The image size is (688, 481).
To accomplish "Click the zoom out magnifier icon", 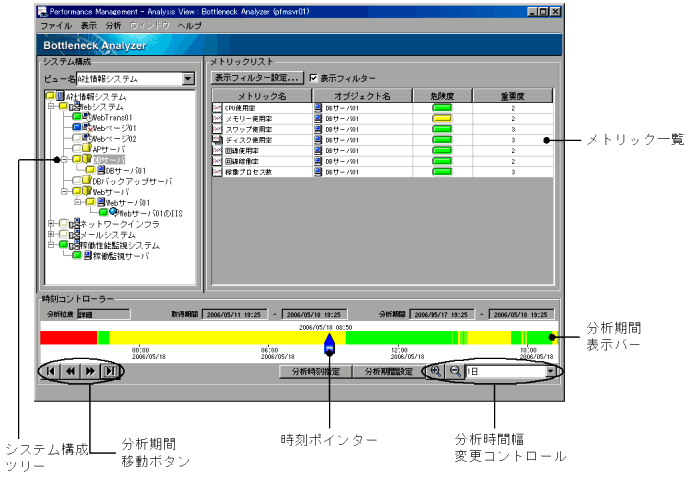I will 455,371.
